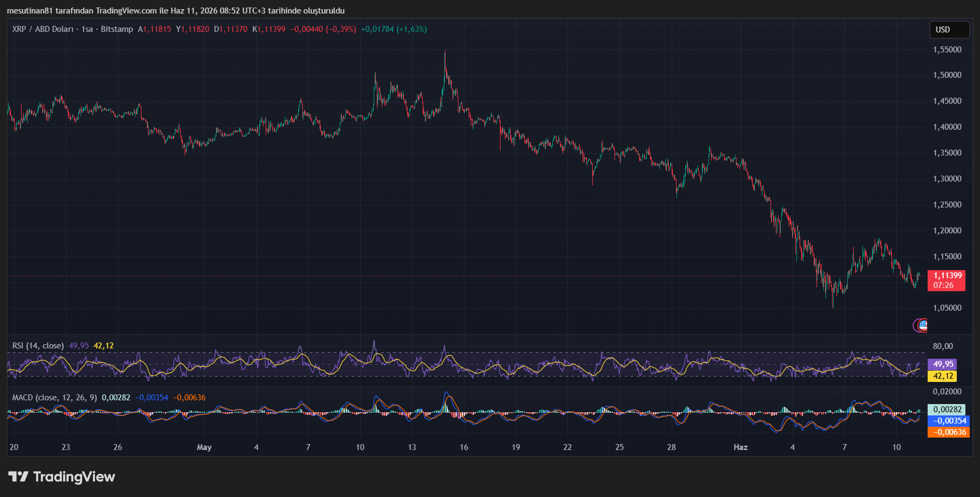This screenshot has width=980, height=497.
Task: Click the May label on time axis
Action: point(204,447)
